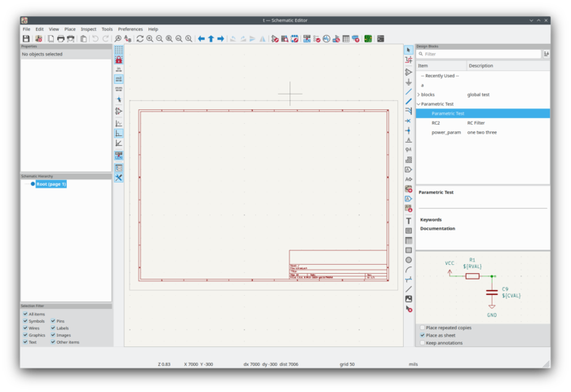
Task: Select the RC2 design block
Action: tap(436, 123)
